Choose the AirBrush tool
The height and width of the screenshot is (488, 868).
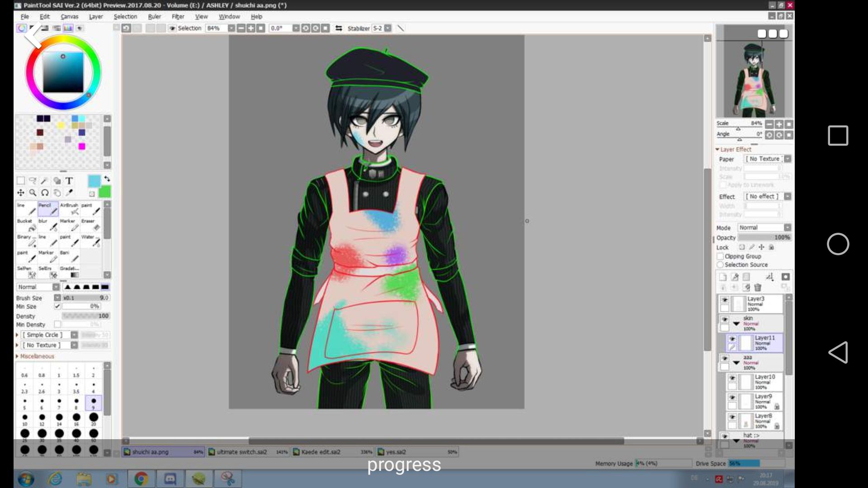click(x=69, y=209)
